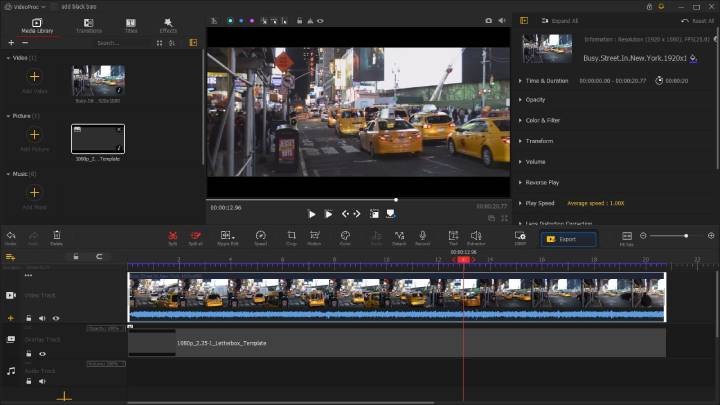Click the Motion tool icon
The image size is (720, 405).
click(315, 236)
